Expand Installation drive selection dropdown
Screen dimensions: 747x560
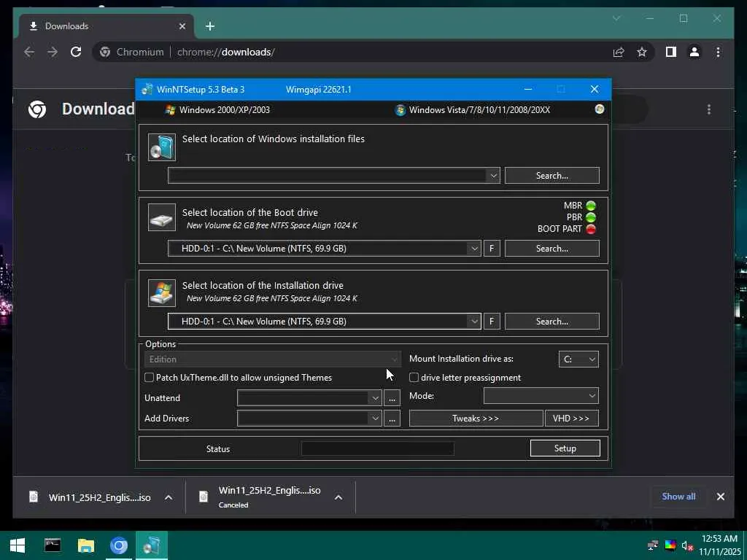(x=474, y=322)
